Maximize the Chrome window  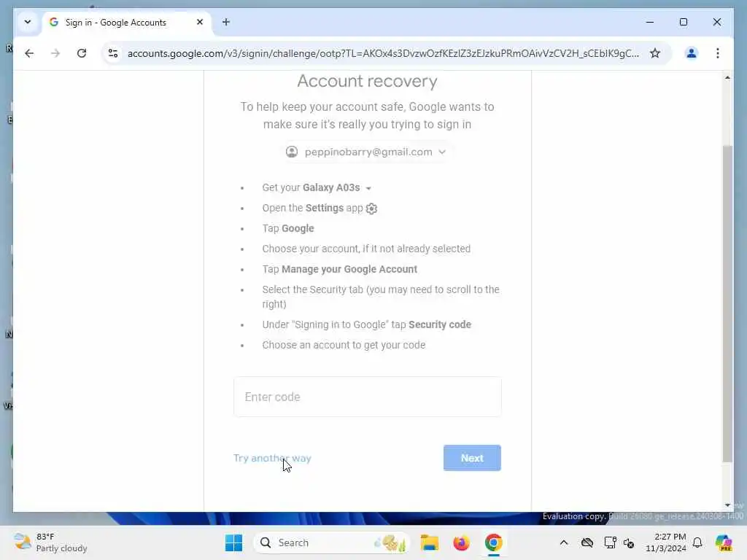[683, 22]
